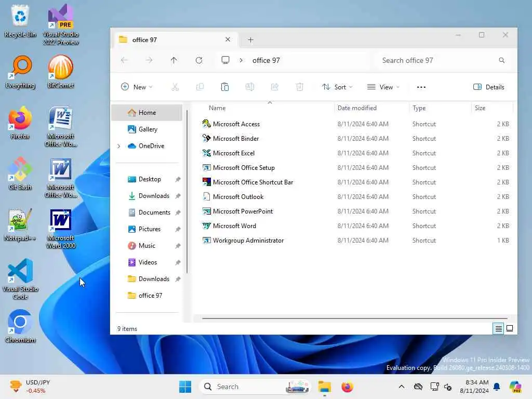
Task: Select the BitComet desktop icon
Action: click(61, 72)
